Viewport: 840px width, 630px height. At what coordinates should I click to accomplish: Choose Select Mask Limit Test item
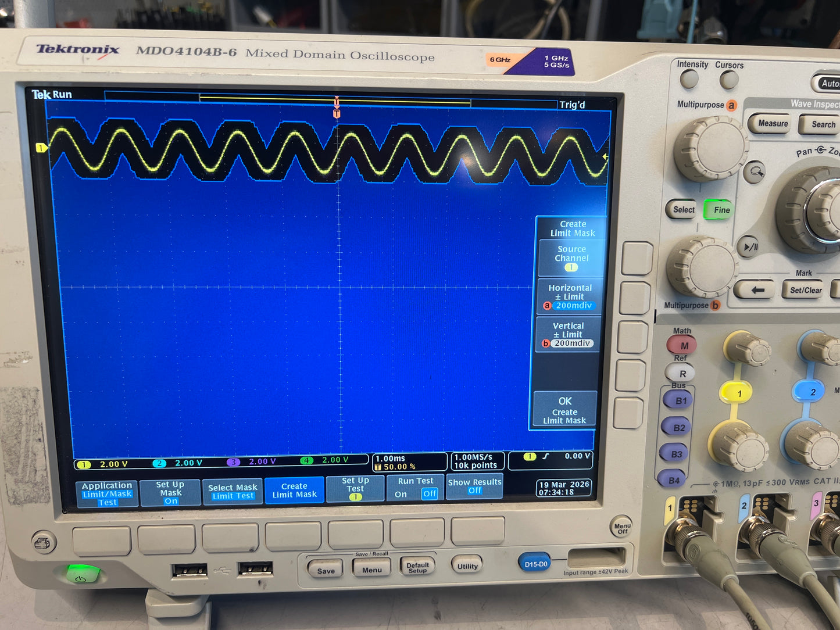pos(233,492)
